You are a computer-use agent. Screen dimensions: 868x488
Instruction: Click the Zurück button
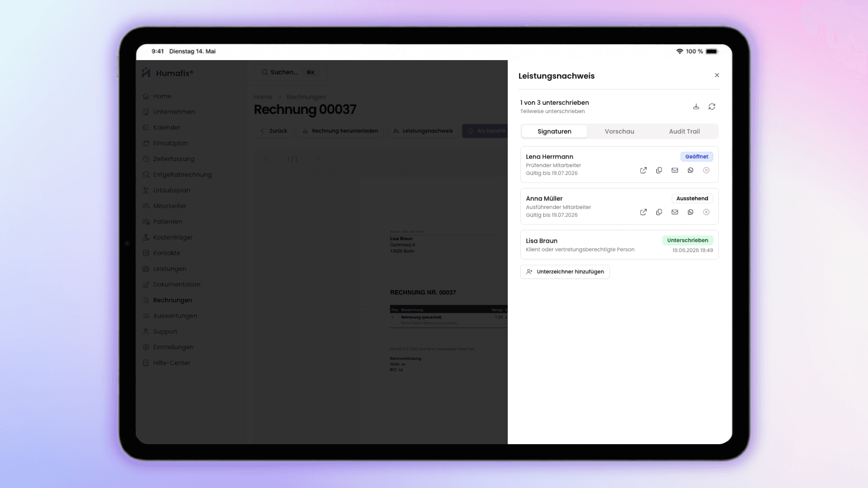pos(274,131)
